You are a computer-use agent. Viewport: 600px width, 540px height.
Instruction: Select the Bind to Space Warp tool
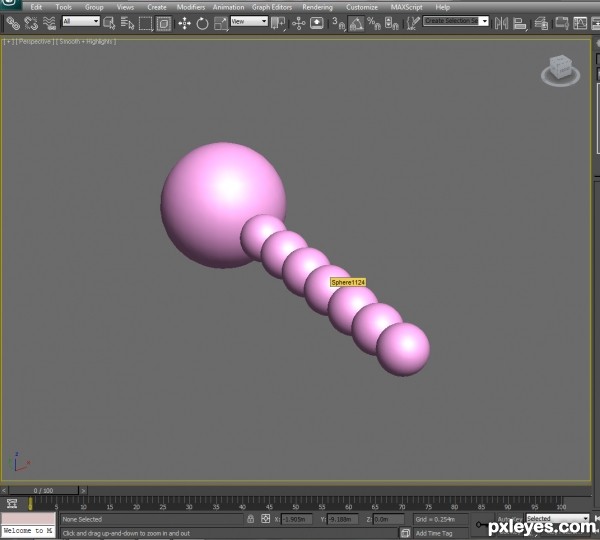49,23
